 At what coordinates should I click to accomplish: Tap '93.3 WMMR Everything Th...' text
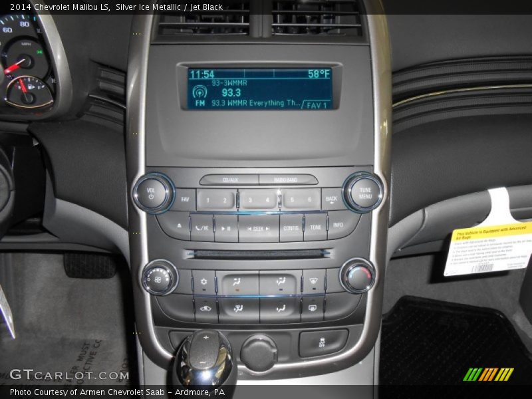click(256, 103)
